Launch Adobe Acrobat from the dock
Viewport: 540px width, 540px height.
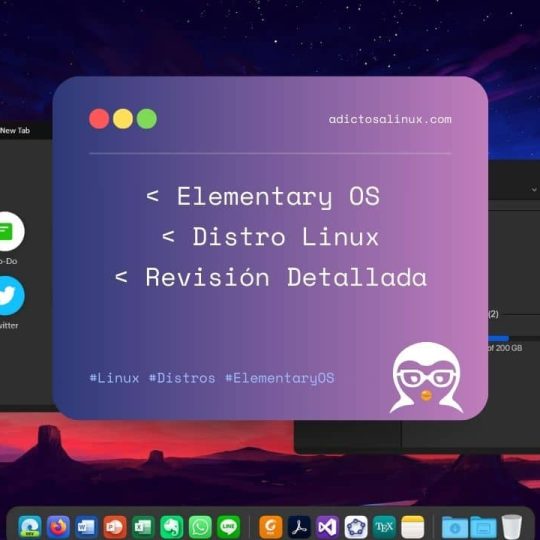pyautogui.click(x=299, y=527)
